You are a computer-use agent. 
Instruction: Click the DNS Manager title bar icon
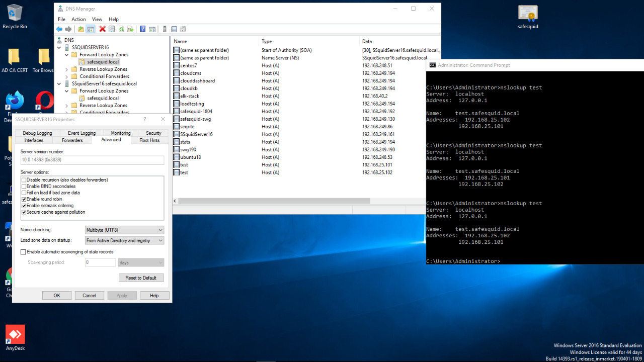click(60, 9)
